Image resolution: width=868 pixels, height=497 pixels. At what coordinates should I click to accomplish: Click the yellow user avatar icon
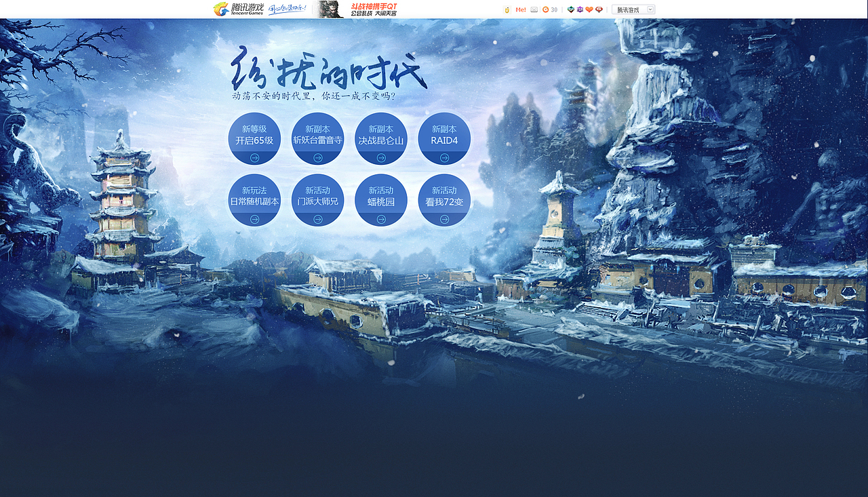pyautogui.click(x=507, y=9)
